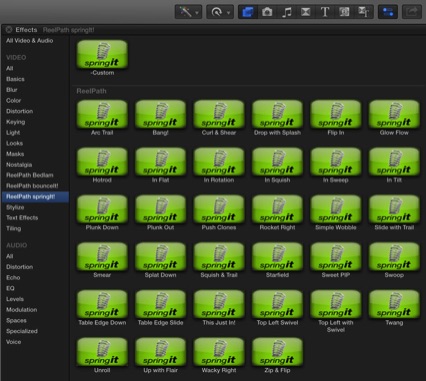
Task: Open the Titles browser T icon
Action: pyautogui.click(x=325, y=12)
